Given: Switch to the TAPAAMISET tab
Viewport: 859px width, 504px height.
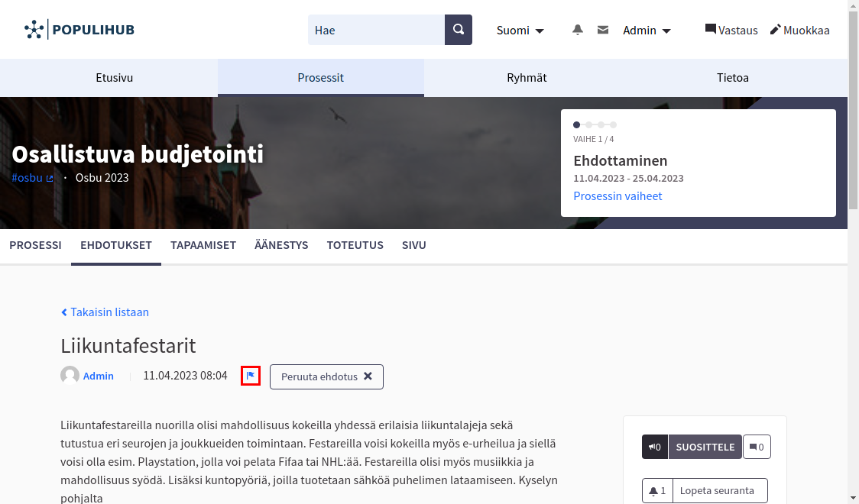Looking at the screenshot, I should [203, 245].
